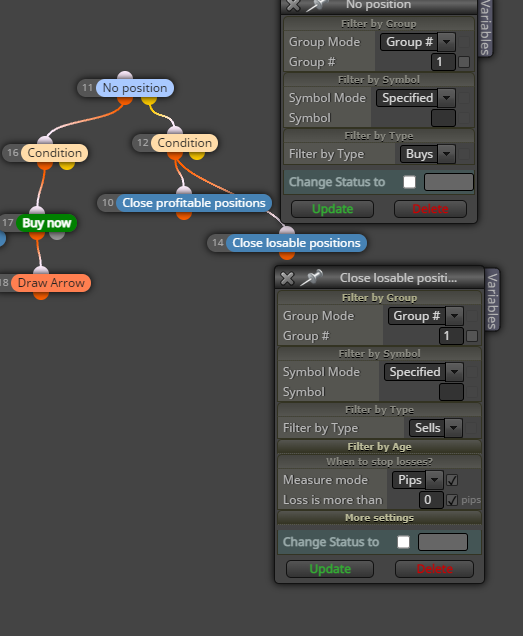Click Delete in Close losable positions panel
Screen dimensions: 523x636
click(x=434, y=569)
